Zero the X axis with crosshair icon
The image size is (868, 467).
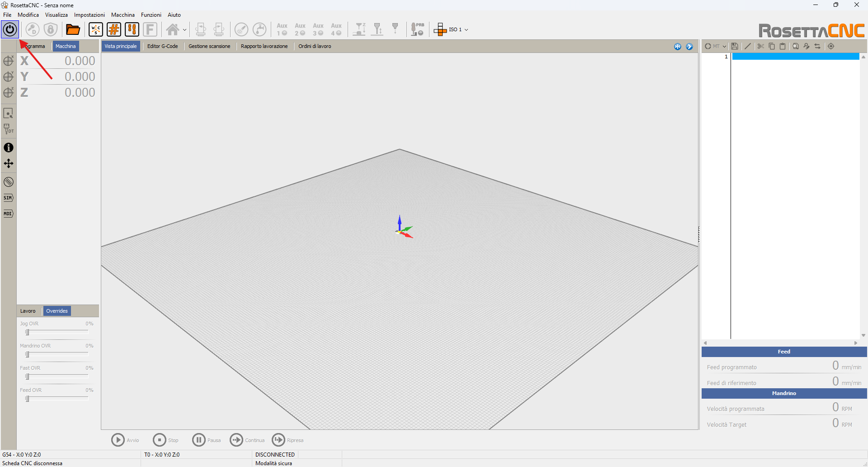point(8,61)
